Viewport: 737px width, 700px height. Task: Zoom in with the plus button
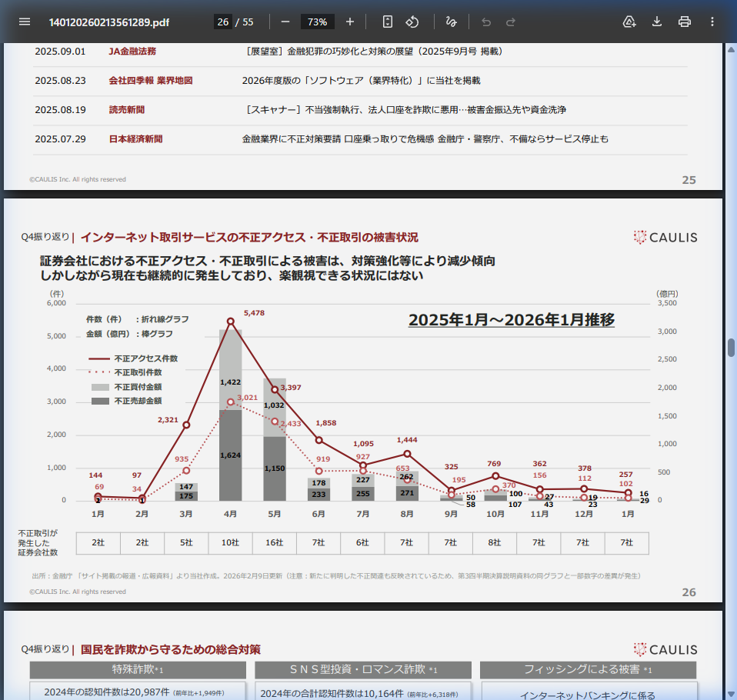click(x=350, y=22)
